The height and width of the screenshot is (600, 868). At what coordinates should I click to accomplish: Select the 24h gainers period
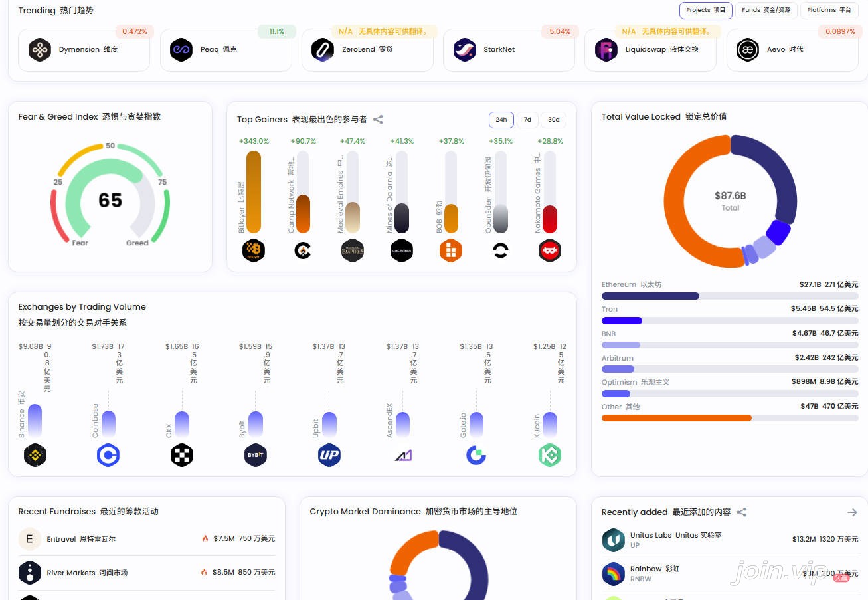click(x=501, y=120)
